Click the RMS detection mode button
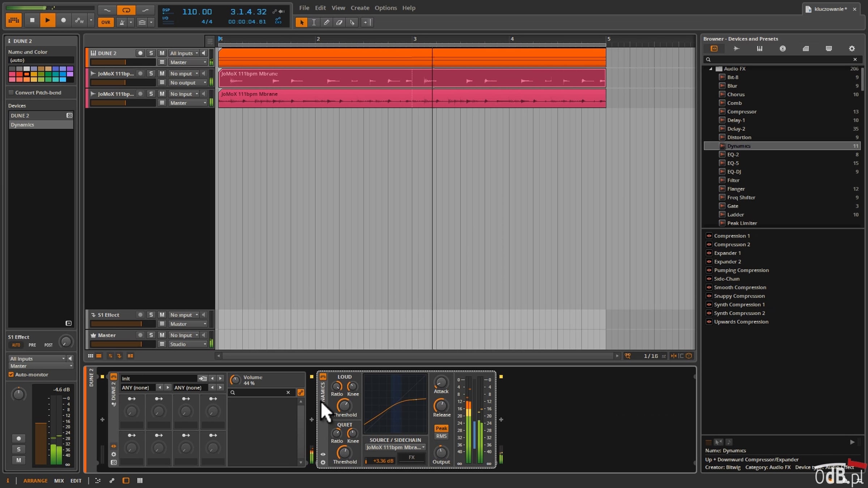 441,436
